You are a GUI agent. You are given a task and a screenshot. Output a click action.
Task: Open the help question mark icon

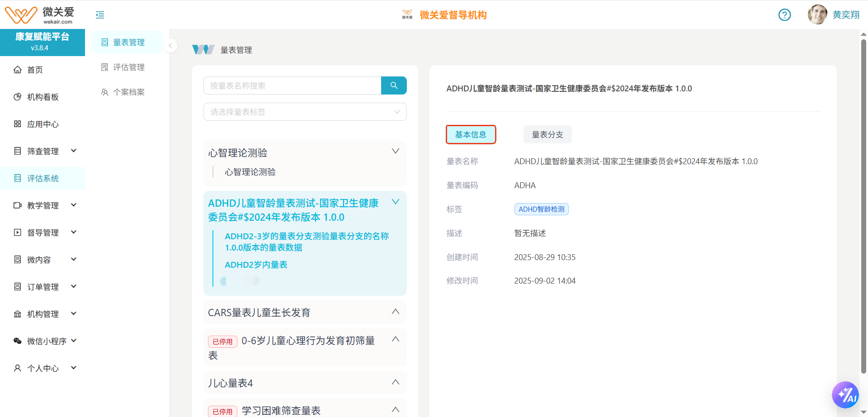[x=784, y=15]
